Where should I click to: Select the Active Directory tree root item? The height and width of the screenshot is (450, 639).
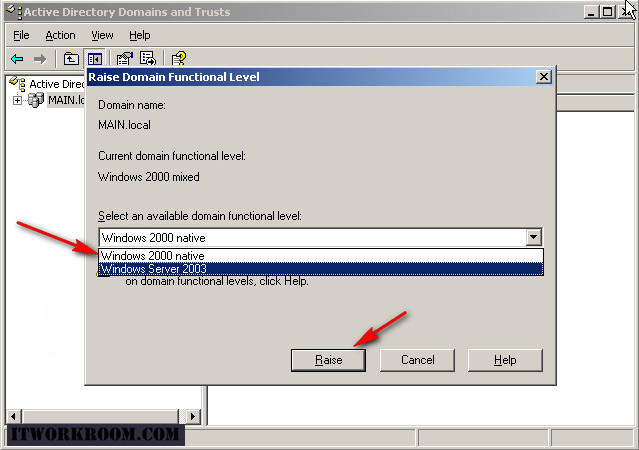[57, 84]
